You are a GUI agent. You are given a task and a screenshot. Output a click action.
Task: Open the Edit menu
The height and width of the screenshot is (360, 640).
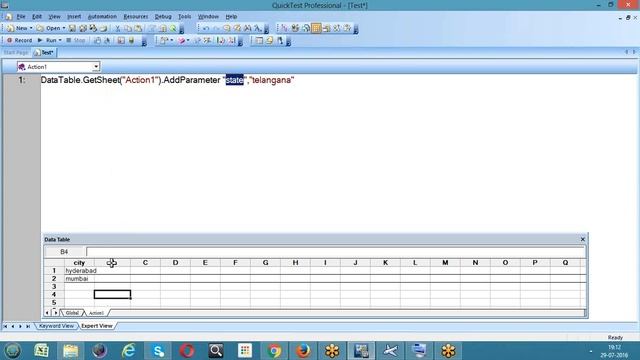pyautogui.click(x=37, y=17)
